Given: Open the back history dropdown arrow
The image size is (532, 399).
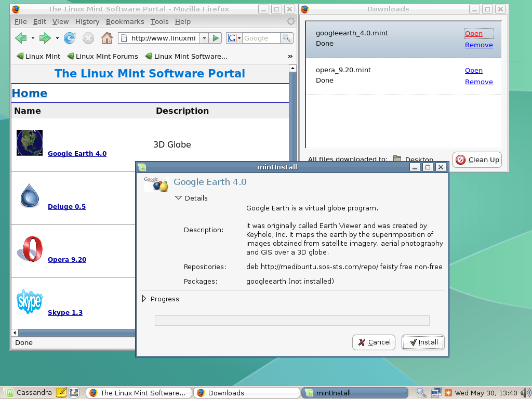Looking at the screenshot, I should coord(33,38).
